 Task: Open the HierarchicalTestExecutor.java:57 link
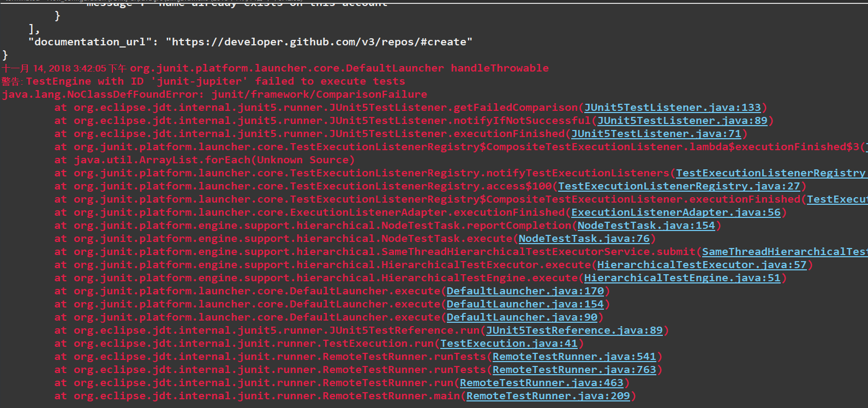[x=702, y=265]
